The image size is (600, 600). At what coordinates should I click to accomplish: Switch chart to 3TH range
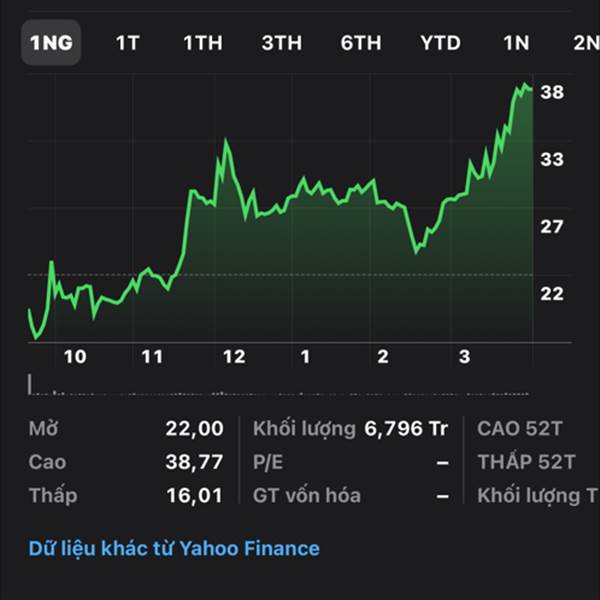click(282, 42)
